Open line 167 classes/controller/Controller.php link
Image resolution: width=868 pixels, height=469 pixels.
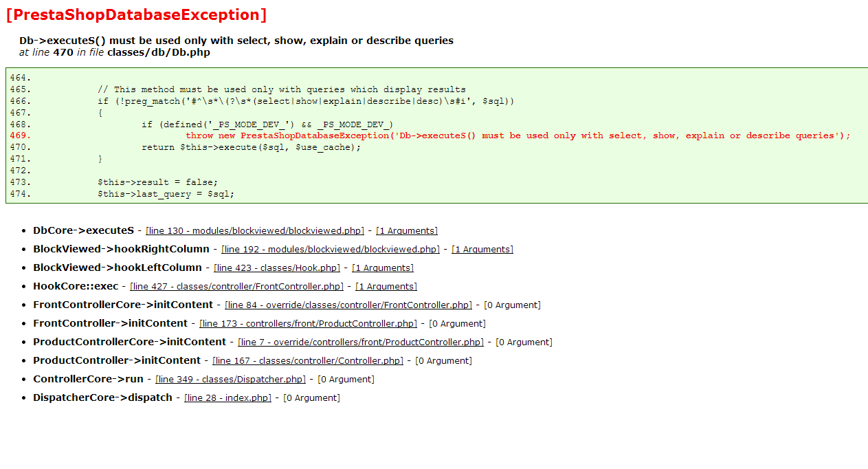click(x=308, y=361)
